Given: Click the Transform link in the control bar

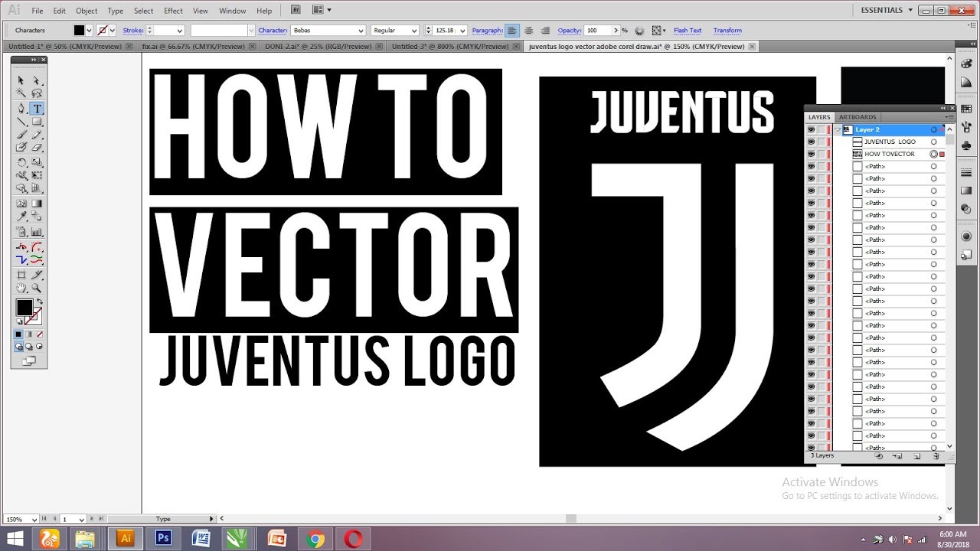Looking at the screenshot, I should point(727,30).
